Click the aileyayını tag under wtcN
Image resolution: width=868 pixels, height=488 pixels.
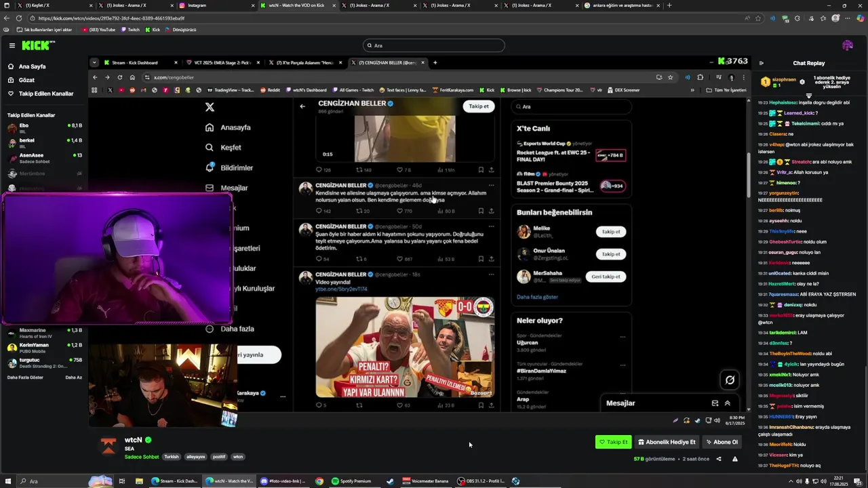click(x=195, y=457)
